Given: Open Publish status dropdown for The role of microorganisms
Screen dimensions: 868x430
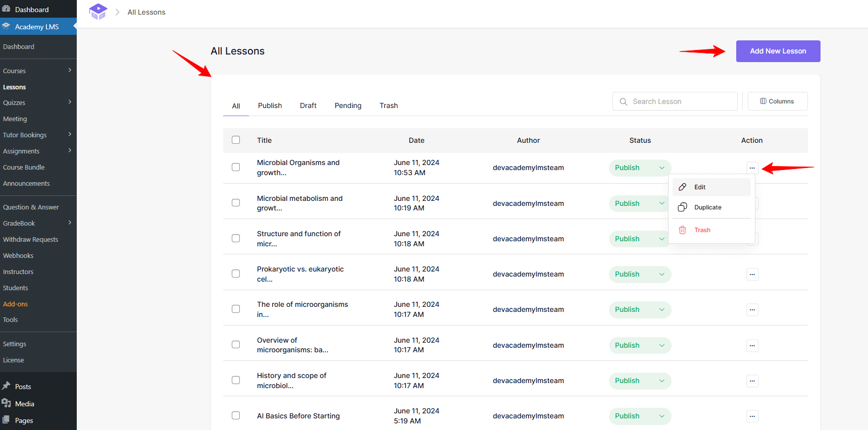Looking at the screenshot, I should (x=661, y=310).
